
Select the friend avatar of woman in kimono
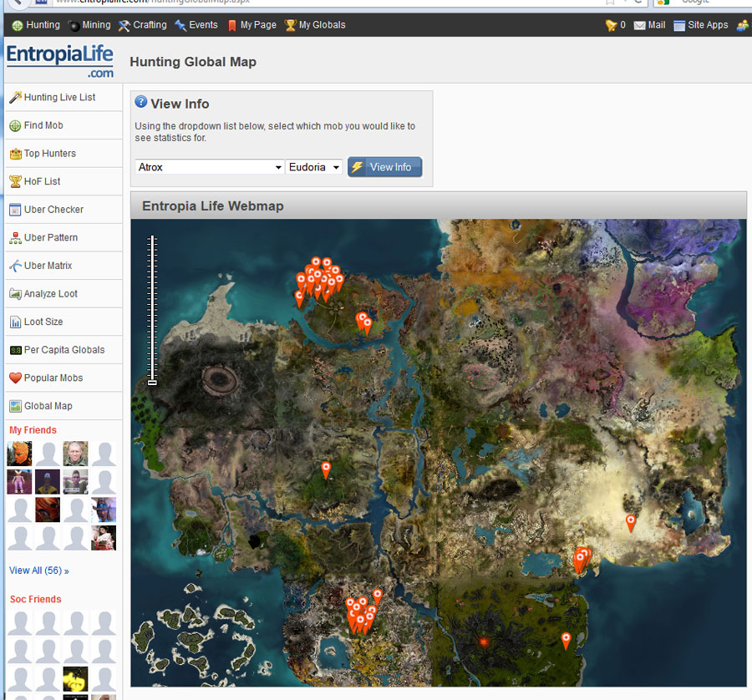104,538
